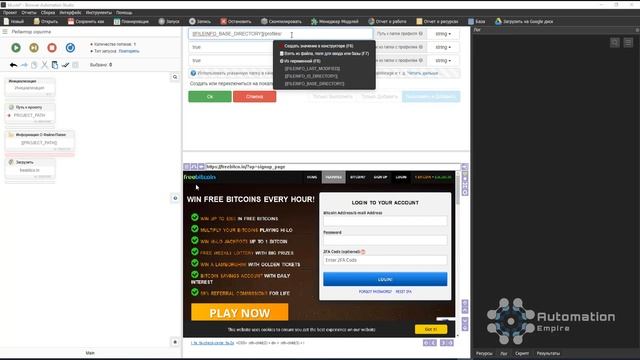Click the embedded browser URL bar

pos(331,167)
